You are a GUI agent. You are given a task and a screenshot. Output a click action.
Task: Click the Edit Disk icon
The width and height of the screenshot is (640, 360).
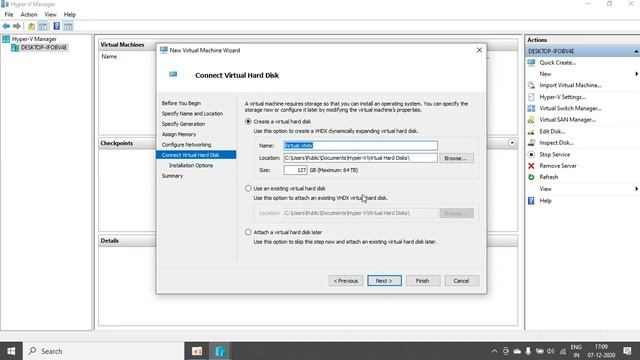[531, 131]
